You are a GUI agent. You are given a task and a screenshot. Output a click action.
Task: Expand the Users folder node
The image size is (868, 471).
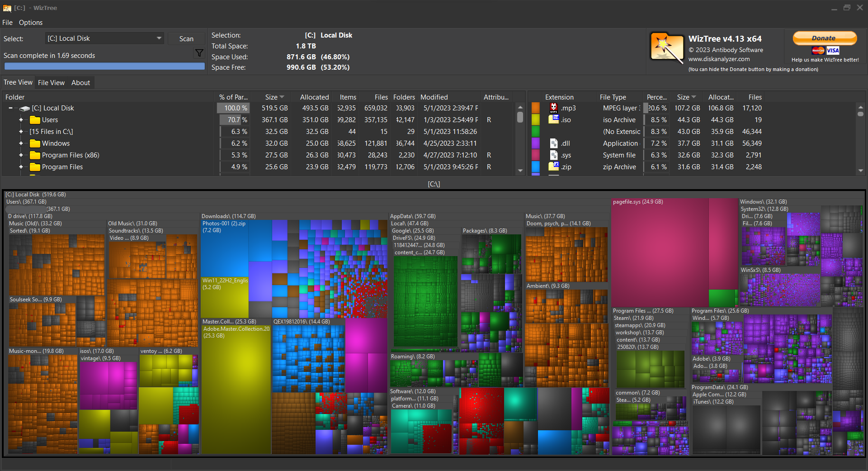click(x=21, y=120)
